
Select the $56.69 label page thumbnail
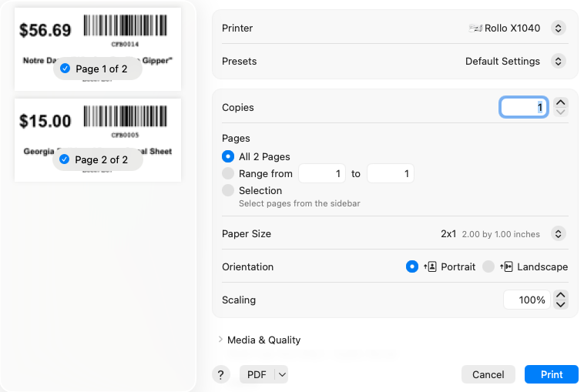tap(98, 49)
